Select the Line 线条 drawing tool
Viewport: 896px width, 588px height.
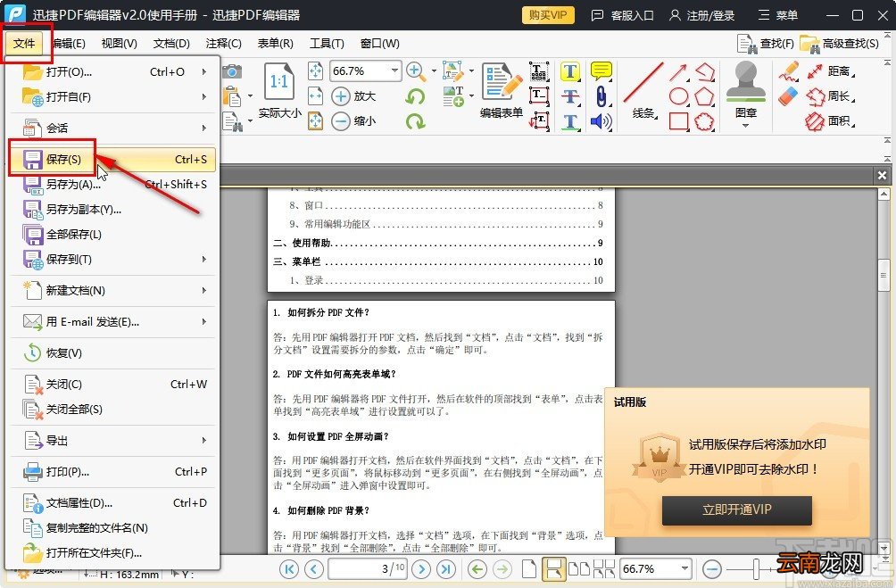pyautogui.click(x=643, y=90)
